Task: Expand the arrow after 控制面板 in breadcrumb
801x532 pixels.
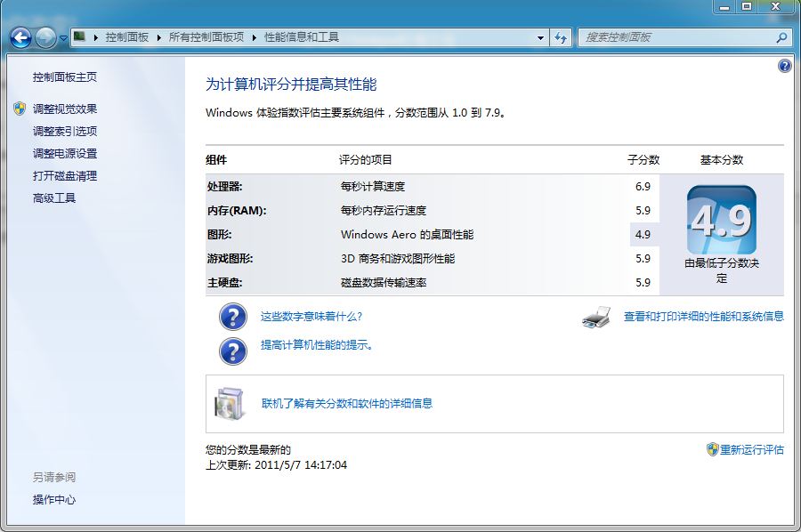Action: [x=159, y=37]
